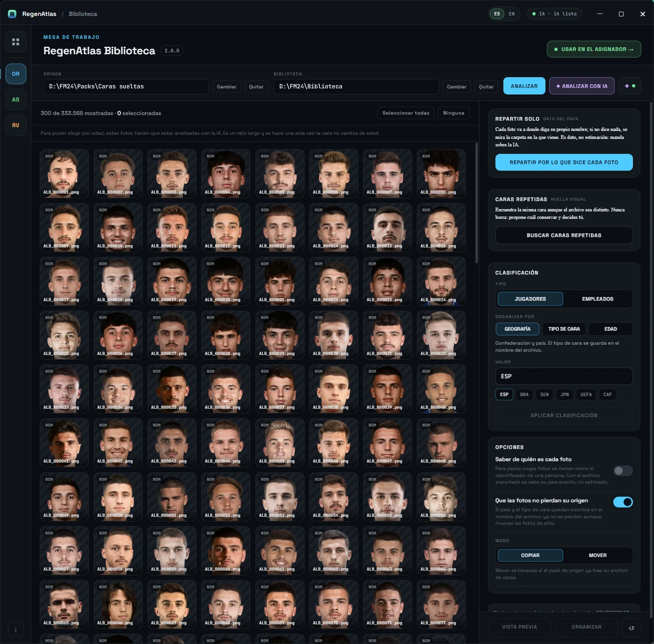654x644 pixels.
Task: Click the origin path field Caras sueltas
Action: coord(126,87)
